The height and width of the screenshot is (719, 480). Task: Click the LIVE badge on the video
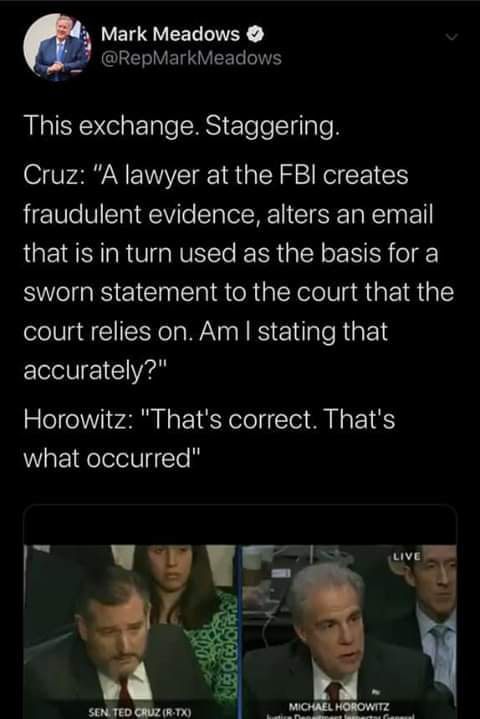tap(407, 556)
